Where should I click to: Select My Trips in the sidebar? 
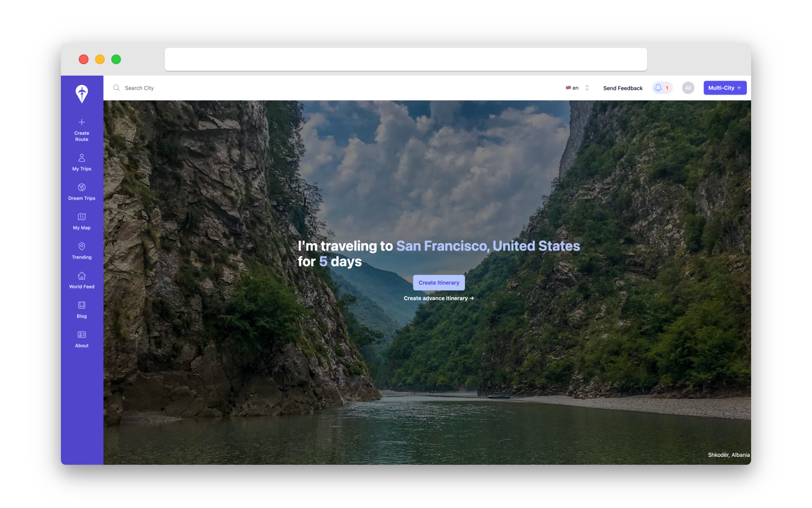pyautogui.click(x=82, y=162)
